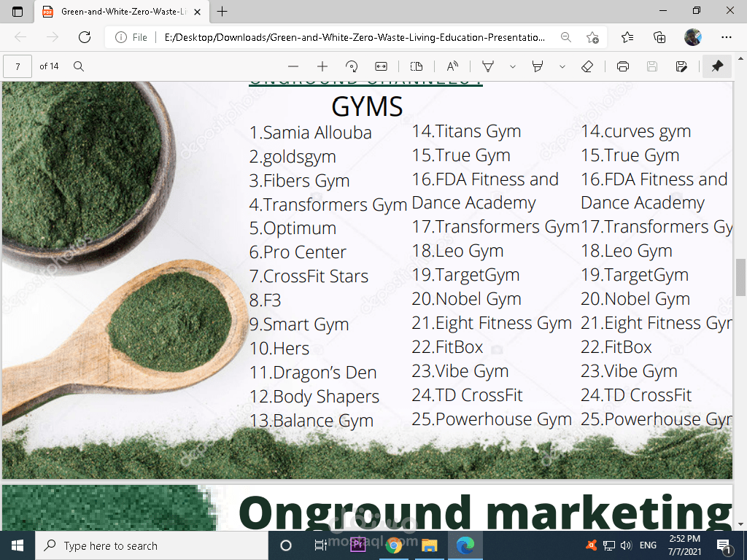Open the clock showing 2:52 PM
The height and width of the screenshot is (560, 747).
click(684, 545)
